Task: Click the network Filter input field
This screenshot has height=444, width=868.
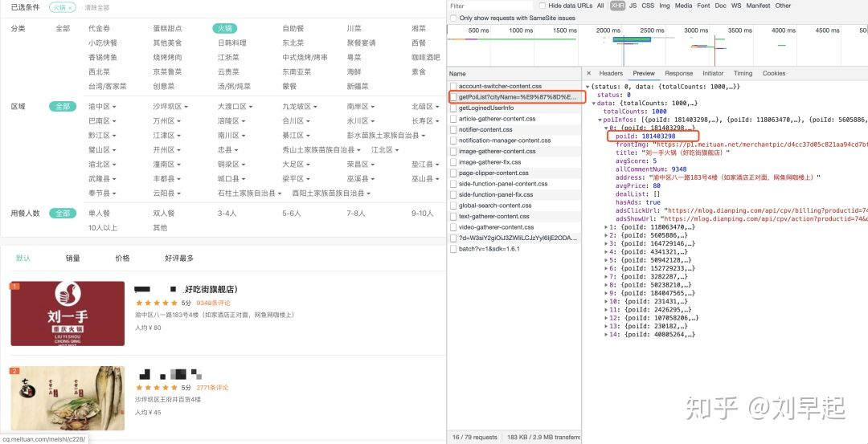Action: (x=490, y=6)
